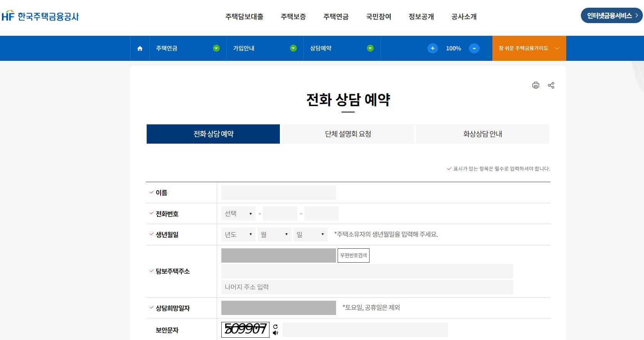Click the 상담희망일자 date field
The image size is (644, 340).
pos(279,308)
